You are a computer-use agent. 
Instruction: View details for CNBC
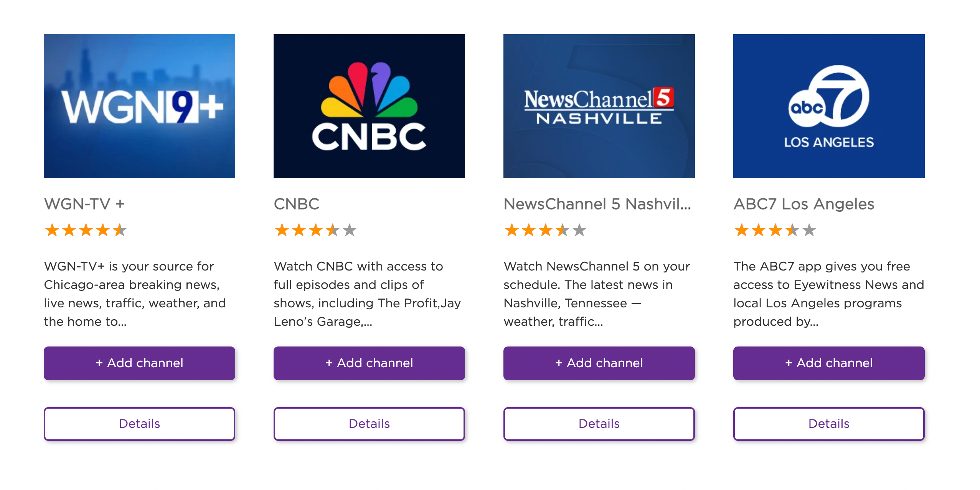[x=369, y=424]
